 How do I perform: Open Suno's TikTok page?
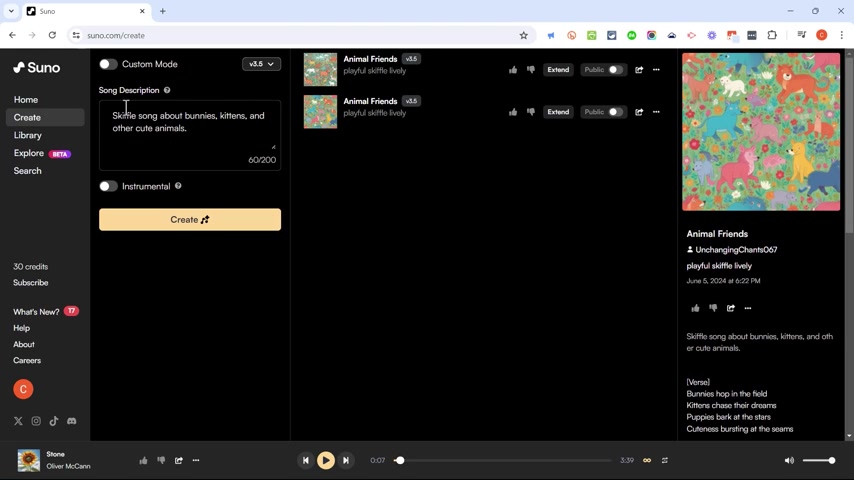point(53,421)
